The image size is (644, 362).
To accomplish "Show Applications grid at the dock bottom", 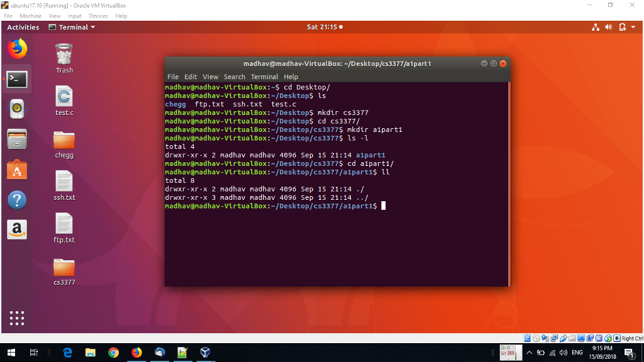I will tap(17, 318).
